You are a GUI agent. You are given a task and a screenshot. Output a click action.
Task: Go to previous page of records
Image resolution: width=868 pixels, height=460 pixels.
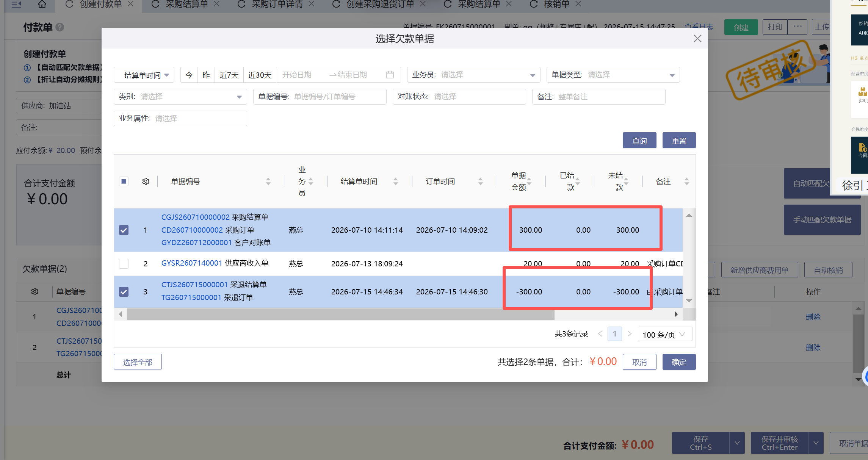[x=600, y=334]
